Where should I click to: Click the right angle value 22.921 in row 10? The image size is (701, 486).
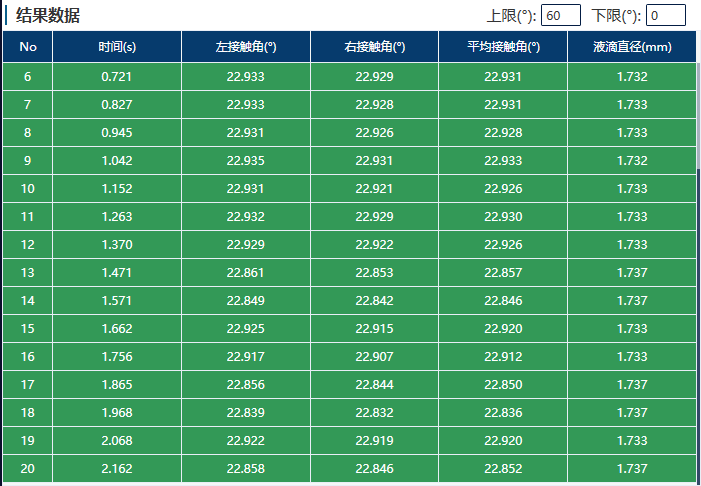pos(374,189)
